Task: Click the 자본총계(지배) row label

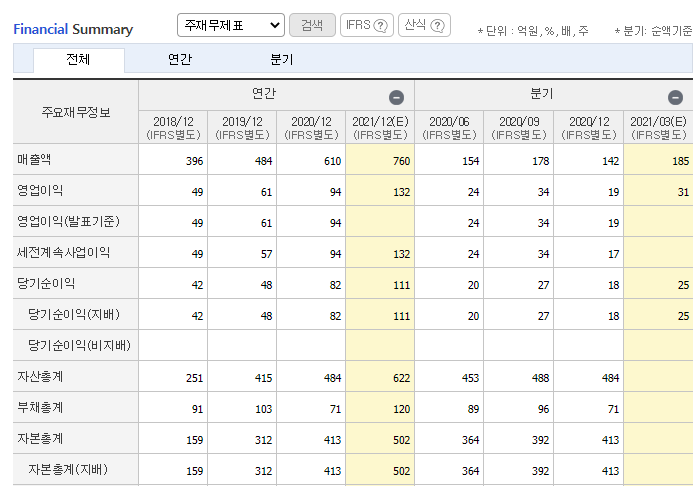Action: [x=68, y=470]
